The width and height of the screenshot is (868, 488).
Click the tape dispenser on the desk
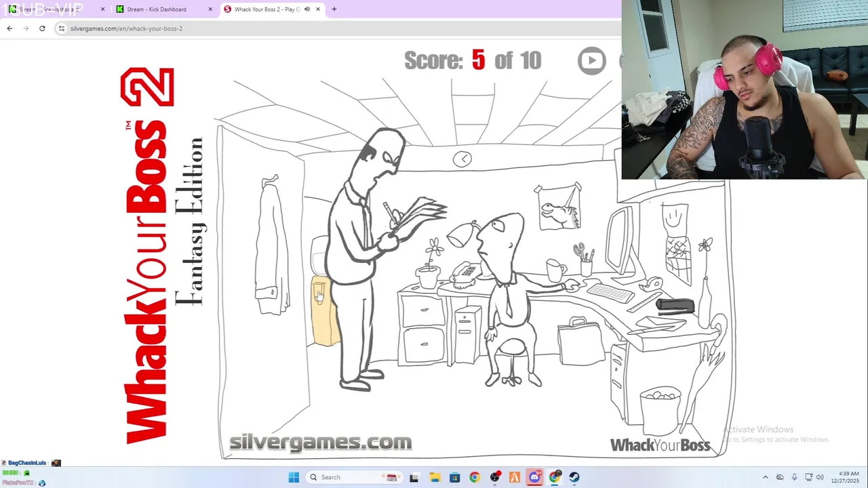click(x=651, y=283)
